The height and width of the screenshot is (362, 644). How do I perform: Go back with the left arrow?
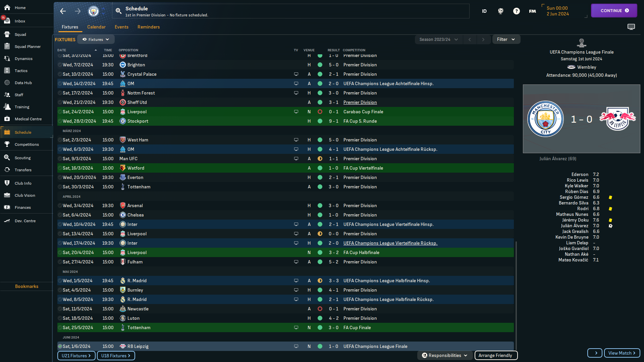tap(63, 11)
